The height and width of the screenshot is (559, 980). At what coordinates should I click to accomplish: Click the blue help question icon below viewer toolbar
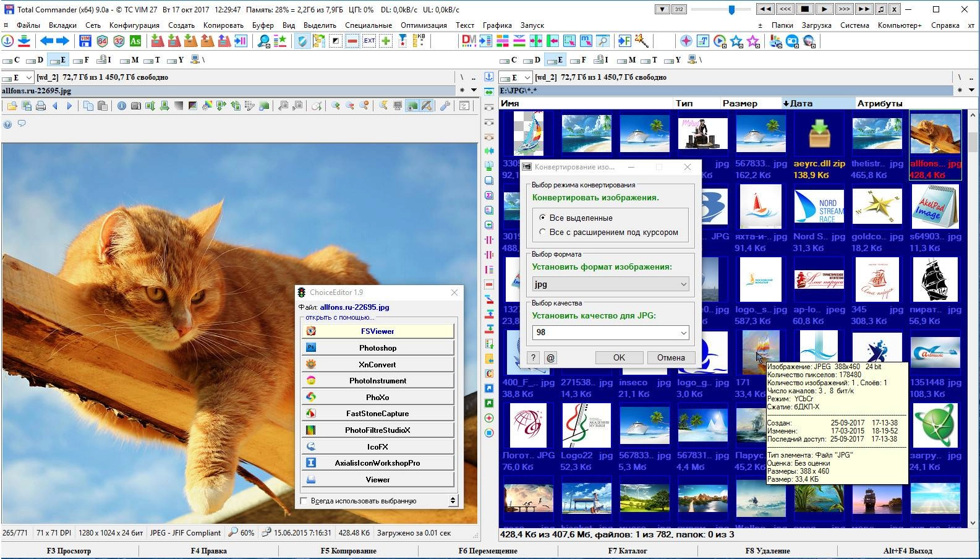(x=7, y=124)
